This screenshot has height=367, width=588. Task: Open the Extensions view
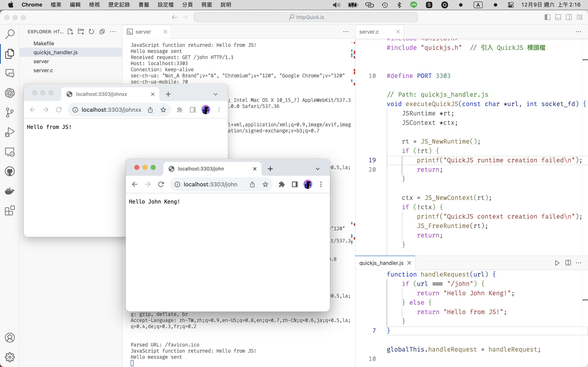tap(10, 211)
